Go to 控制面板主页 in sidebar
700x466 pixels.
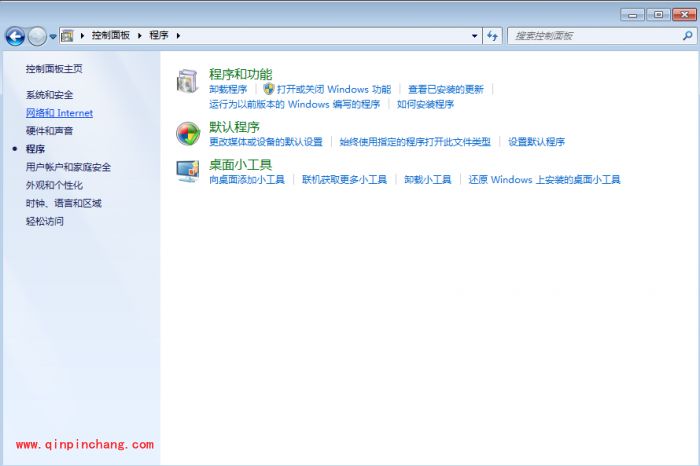click(54, 69)
